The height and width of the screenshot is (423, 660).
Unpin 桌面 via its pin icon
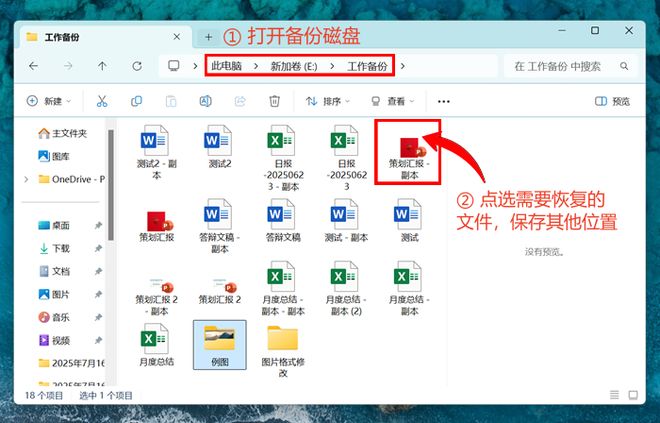[98, 225]
